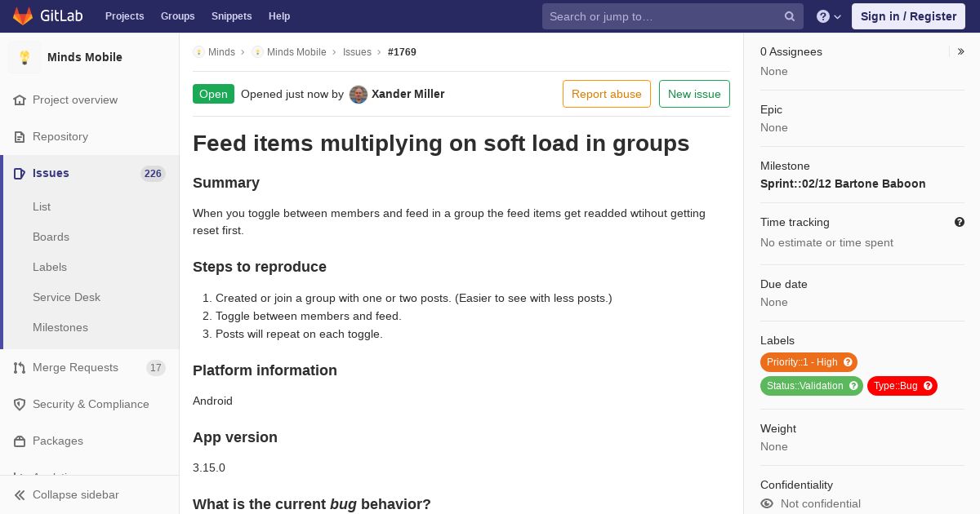The image size is (980, 514).
Task: Open Labels in sidebar
Action: coord(50,267)
